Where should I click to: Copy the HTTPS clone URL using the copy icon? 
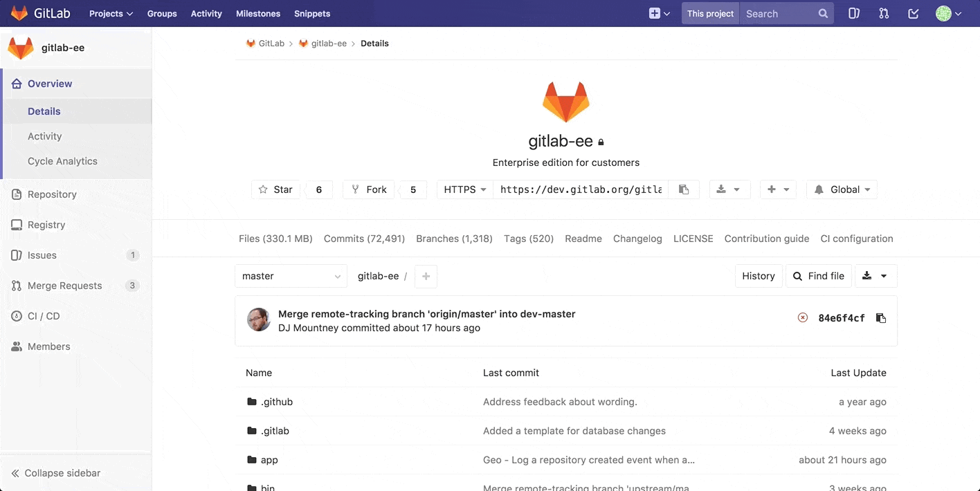[x=684, y=189]
